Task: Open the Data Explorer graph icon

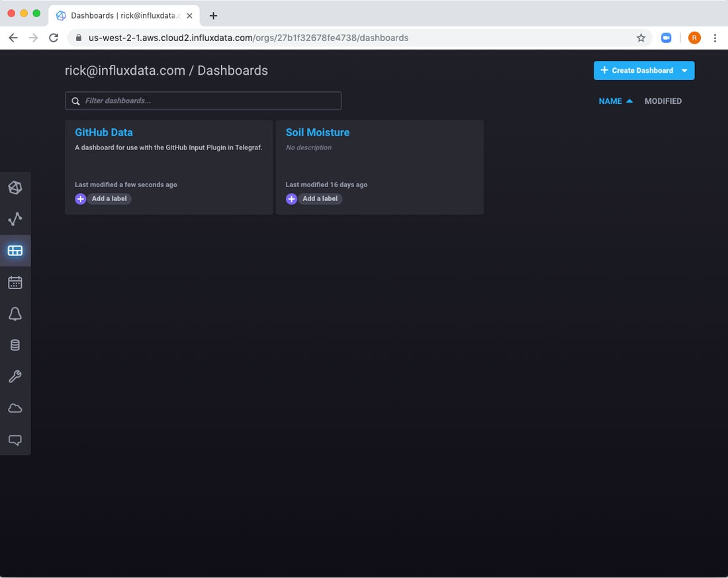Action: pos(15,219)
